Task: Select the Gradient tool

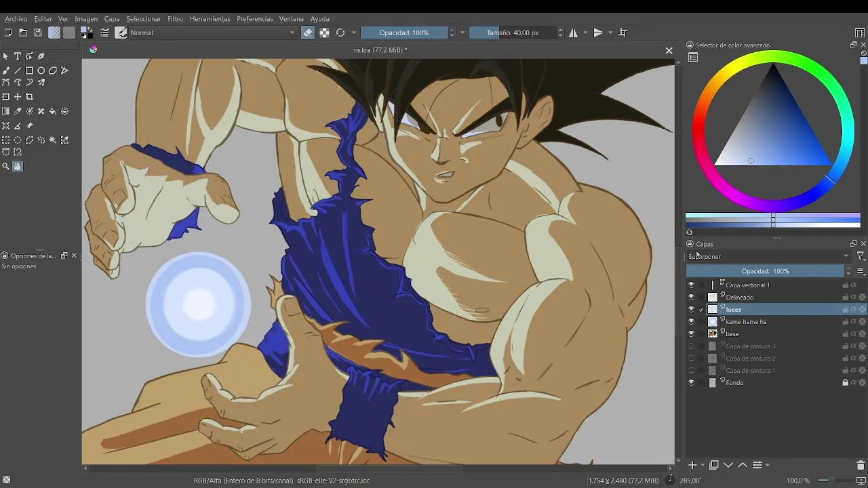Action: coord(6,111)
